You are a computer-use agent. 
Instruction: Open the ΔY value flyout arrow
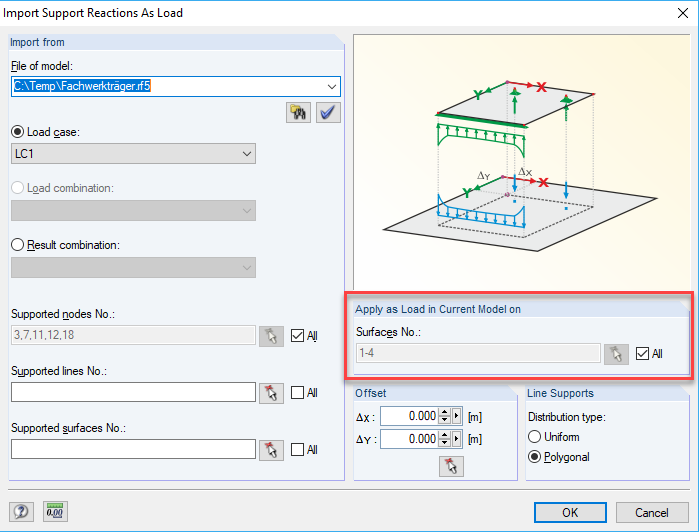(456, 439)
